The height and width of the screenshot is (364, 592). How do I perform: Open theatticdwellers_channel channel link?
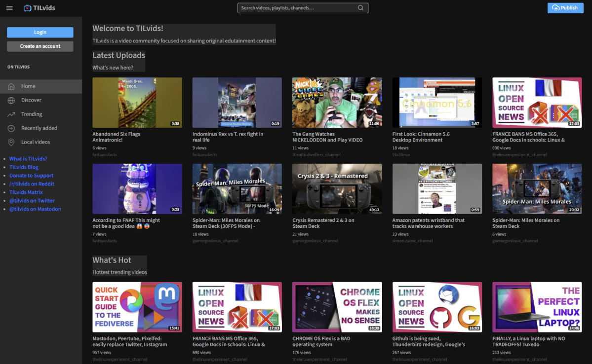[x=316, y=155]
